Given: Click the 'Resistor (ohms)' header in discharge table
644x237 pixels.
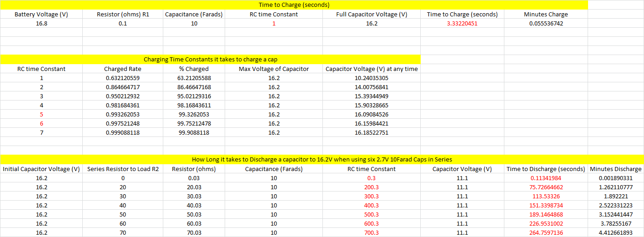Looking at the screenshot, I should pos(194,169).
